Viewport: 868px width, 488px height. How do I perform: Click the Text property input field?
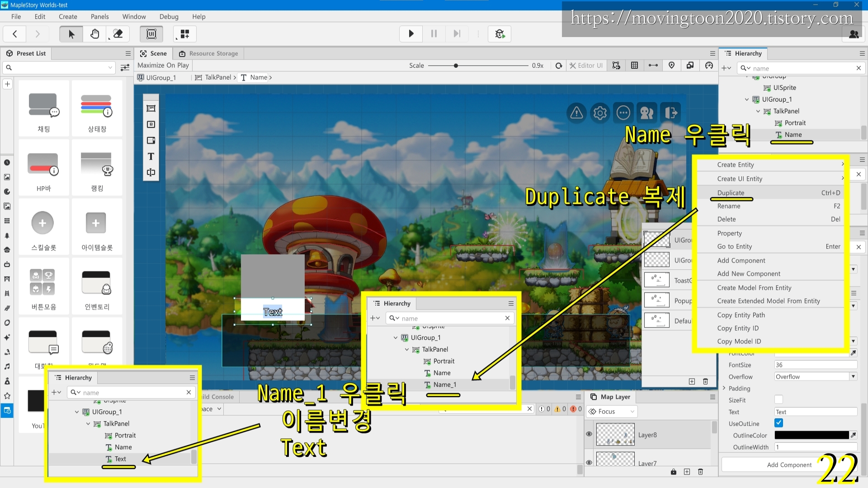(x=816, y=412)
